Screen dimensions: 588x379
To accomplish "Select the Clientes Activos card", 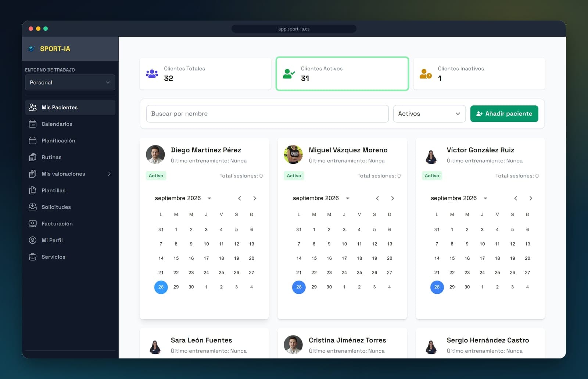I will [x=342, y=74].
